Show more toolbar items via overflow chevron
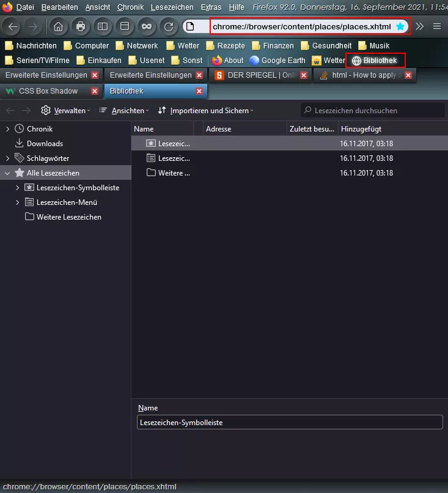 (x=420, y=27)
